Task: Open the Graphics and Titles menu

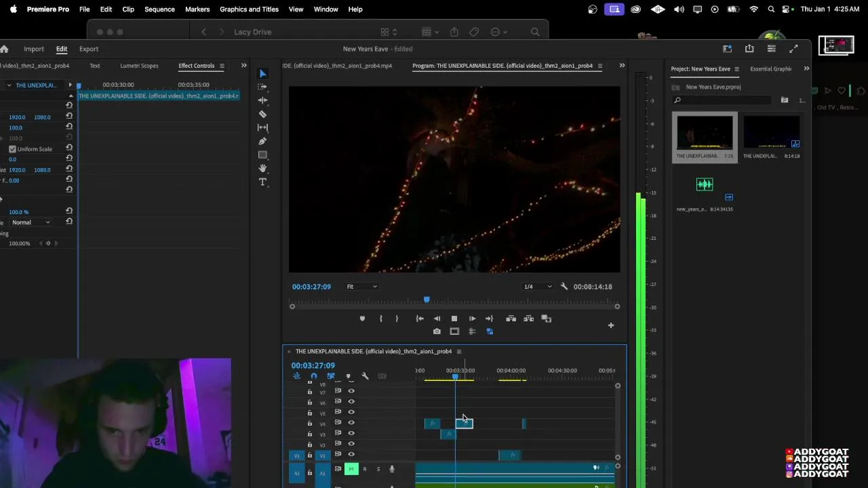Action: [x=249, y=9]
